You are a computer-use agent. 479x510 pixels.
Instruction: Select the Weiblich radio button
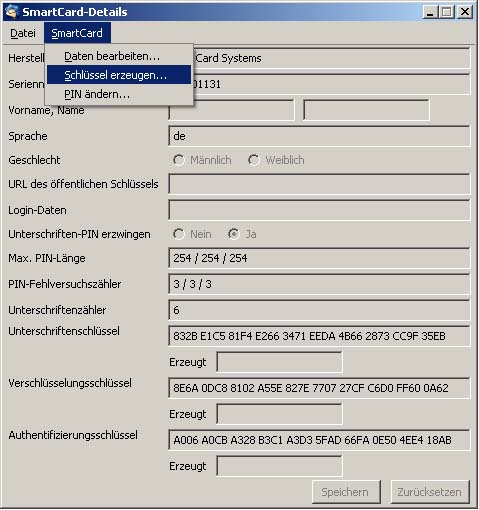pyautogui.click(x=254, y=160)
